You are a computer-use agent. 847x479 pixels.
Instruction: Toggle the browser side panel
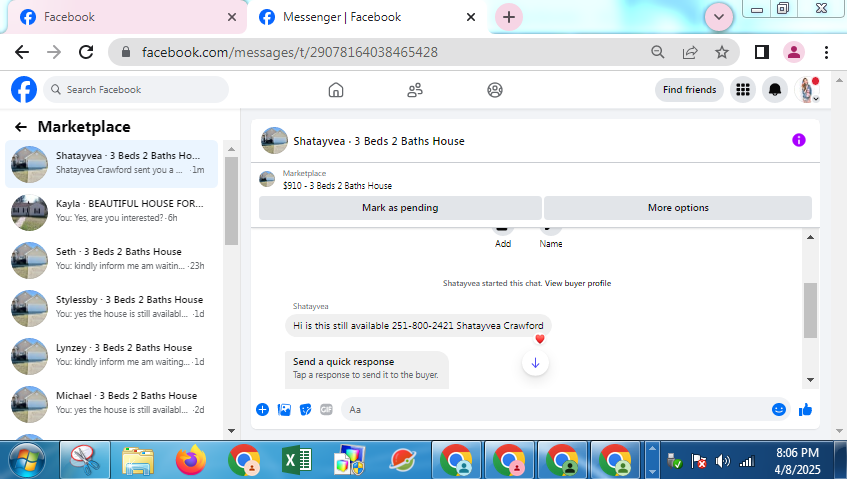[x=762, y=52]
